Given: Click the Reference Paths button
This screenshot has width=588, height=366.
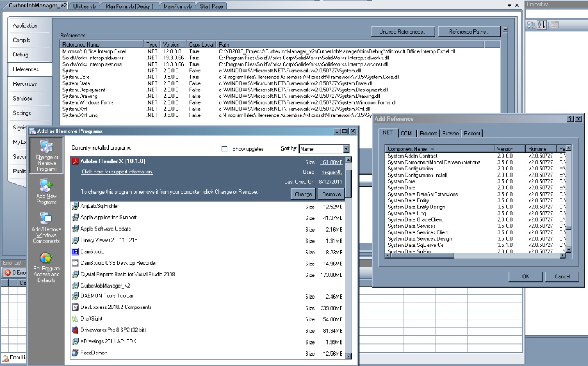Looking at the screenshot, I should [x=469, y=32].
